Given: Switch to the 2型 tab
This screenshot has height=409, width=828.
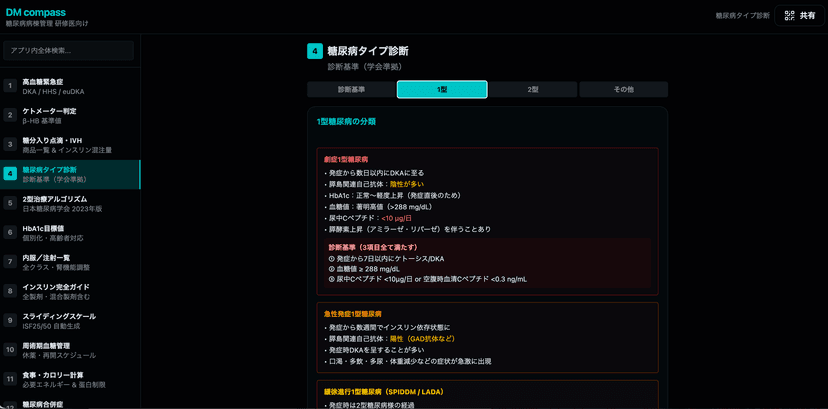Looking at the screenshot, I should click(x=533, y=90).
